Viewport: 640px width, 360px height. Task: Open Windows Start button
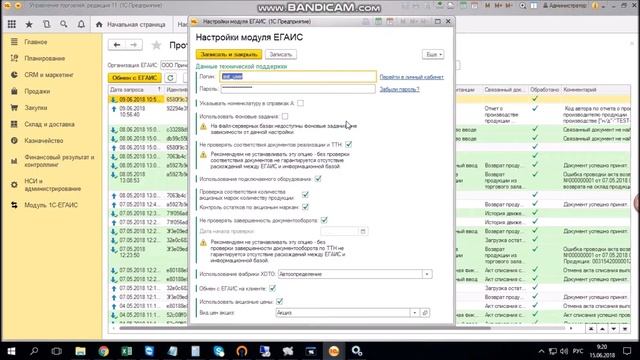tap(11, 351)
